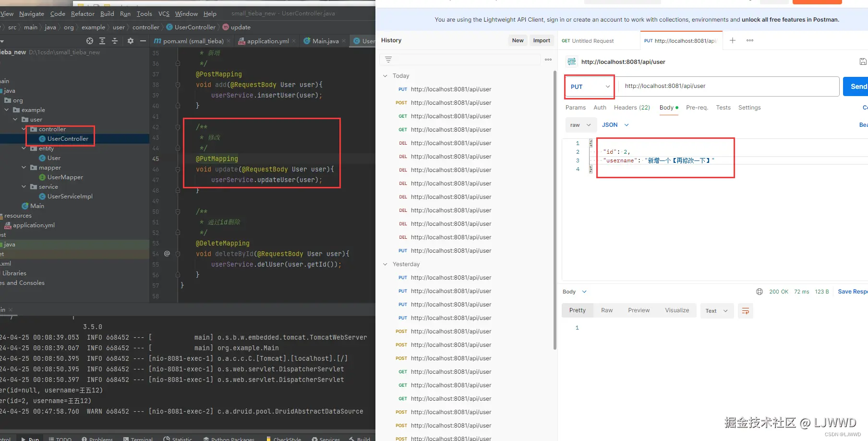Click the Import button in Postman
The image size is (868, 441).
[x=542, y=40]
